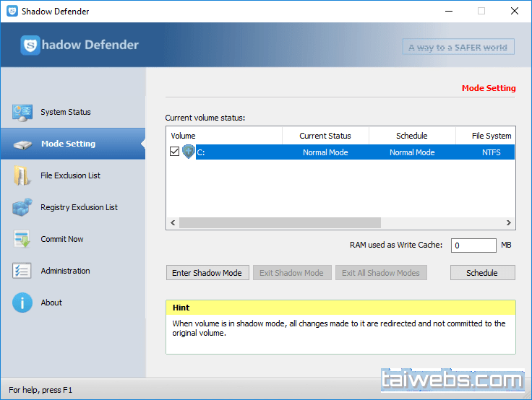Uncheck the C: volume checkbox

(x=174, y=152)
